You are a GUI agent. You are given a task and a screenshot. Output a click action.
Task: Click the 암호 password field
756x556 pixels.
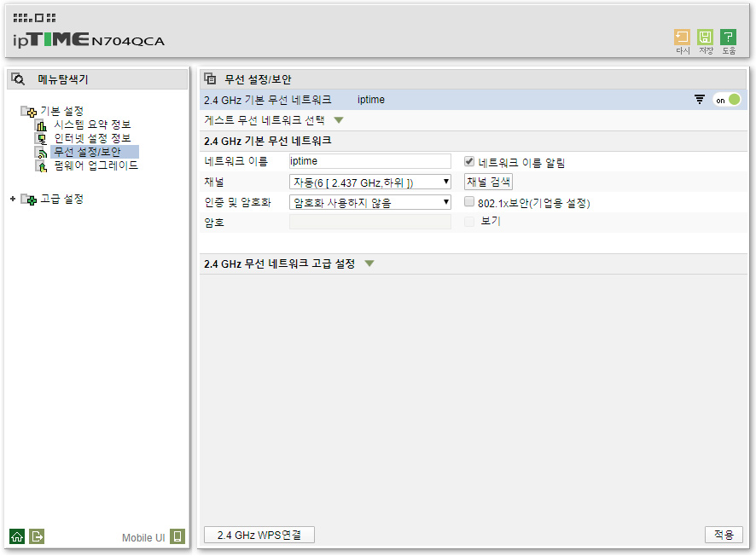(x=370, y=222)
